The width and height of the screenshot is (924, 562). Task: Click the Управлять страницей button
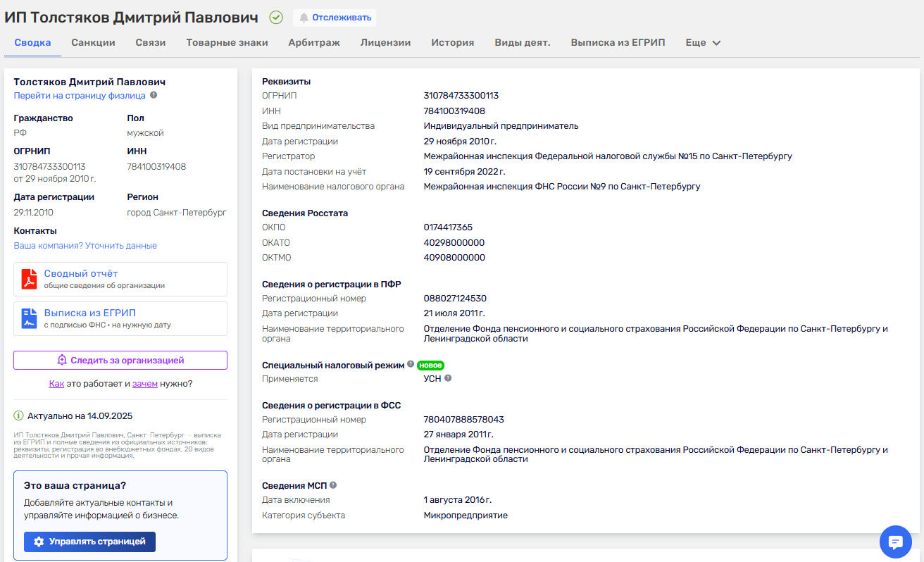pos(89,542)
